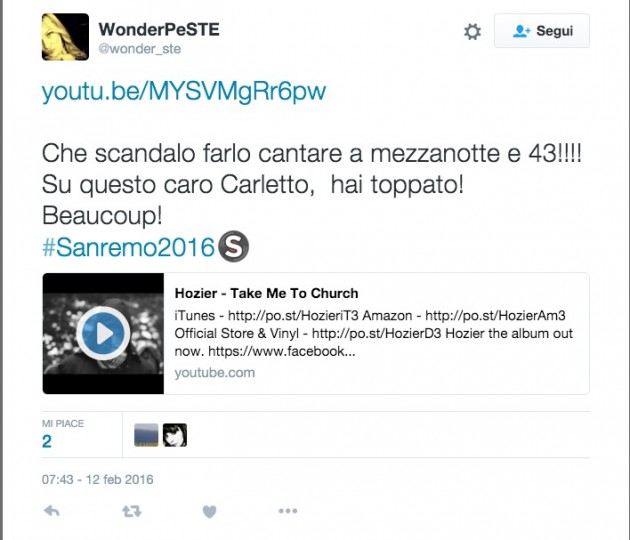View the second liker's dark avatar
Viewport: 630px width, 540px height.
click(x=175, y=435)
